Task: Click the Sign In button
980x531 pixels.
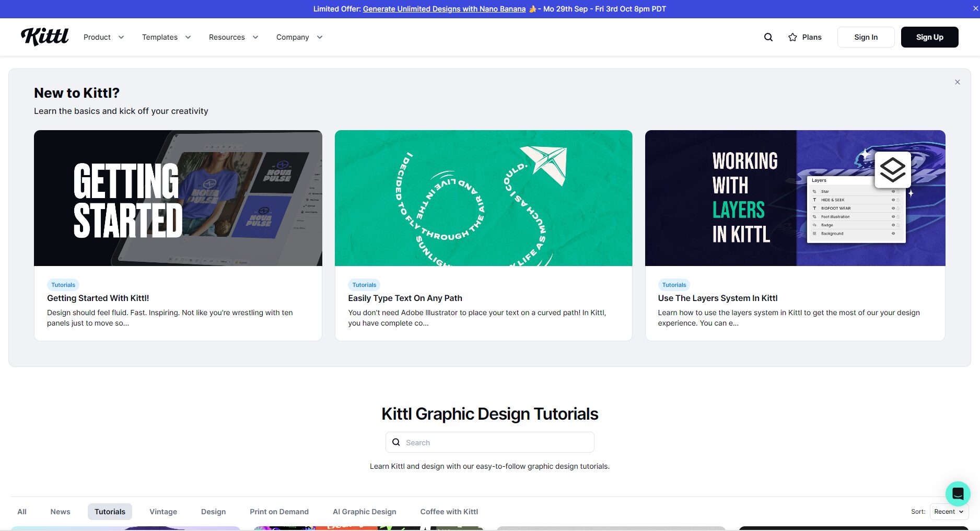Action: coord(866,37)
